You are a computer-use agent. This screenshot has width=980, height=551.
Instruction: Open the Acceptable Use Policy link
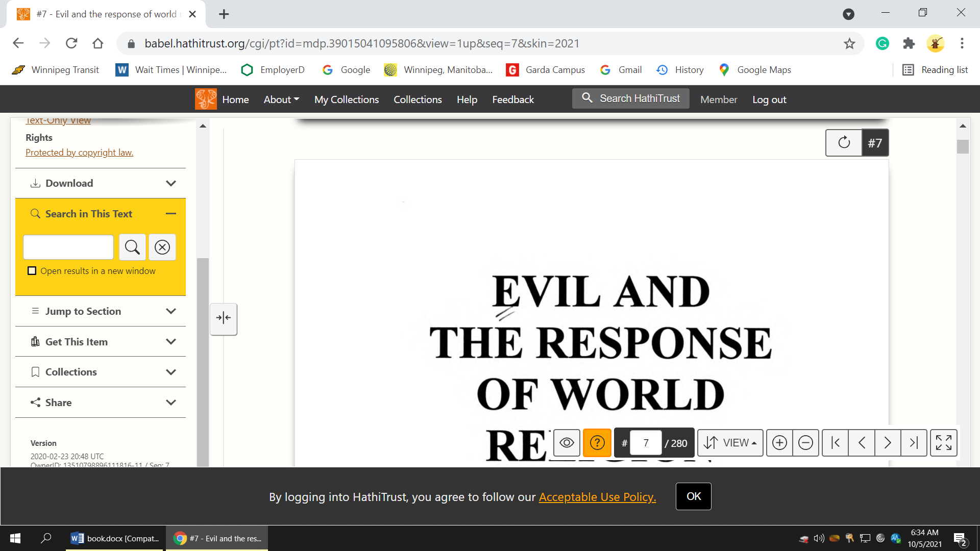597,497
